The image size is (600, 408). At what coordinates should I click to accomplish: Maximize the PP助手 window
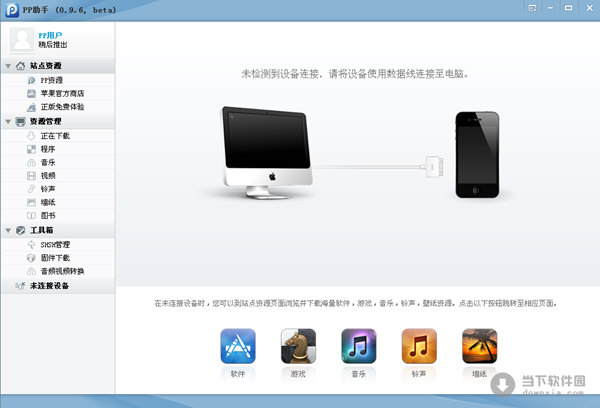(x=569, y=8)
